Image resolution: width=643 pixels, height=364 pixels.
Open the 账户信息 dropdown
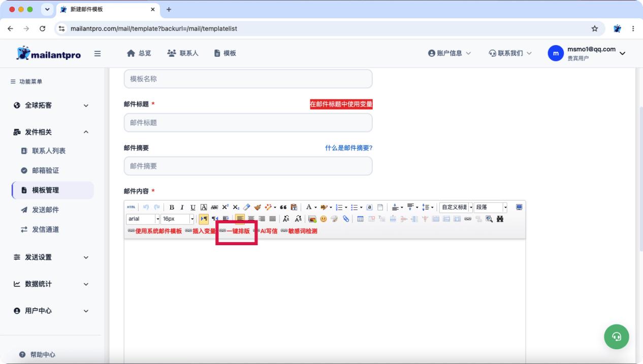pos(449,53)
